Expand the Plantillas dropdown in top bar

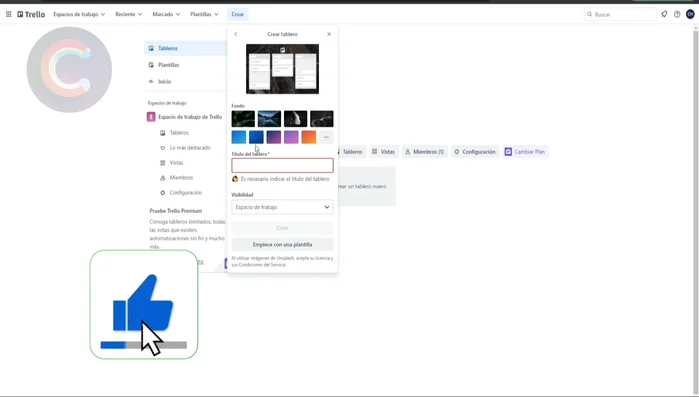[x=204, y=14]
